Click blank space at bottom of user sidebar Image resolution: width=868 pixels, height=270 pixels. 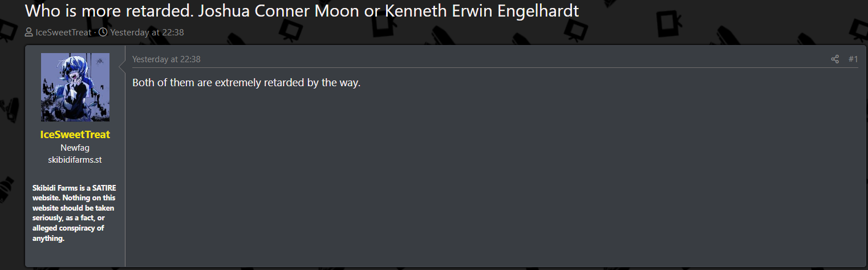tap(75, 256)
